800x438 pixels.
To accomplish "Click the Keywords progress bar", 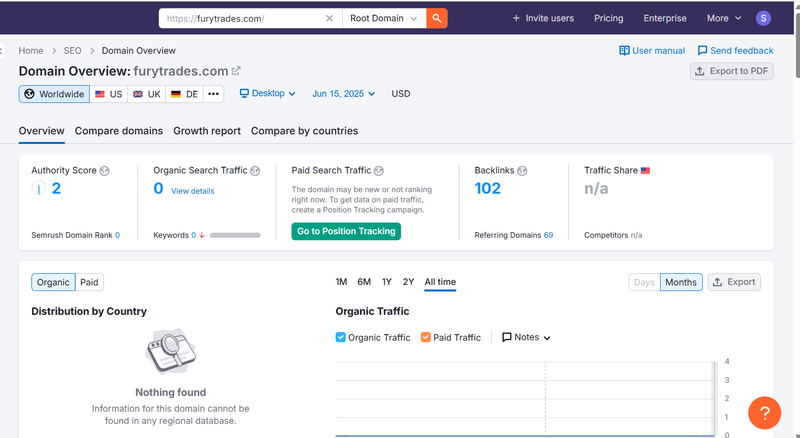I will [x=235, y=235].
